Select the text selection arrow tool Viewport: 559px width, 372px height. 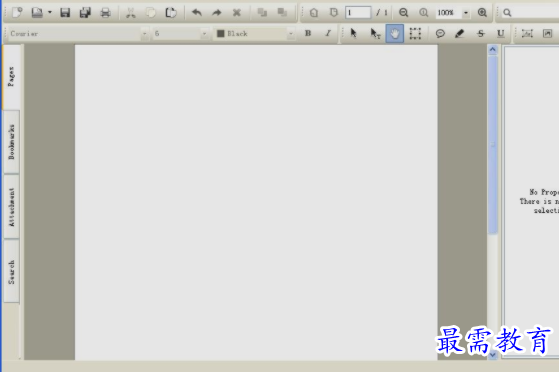pyautogui.click(x=375, y=34)
